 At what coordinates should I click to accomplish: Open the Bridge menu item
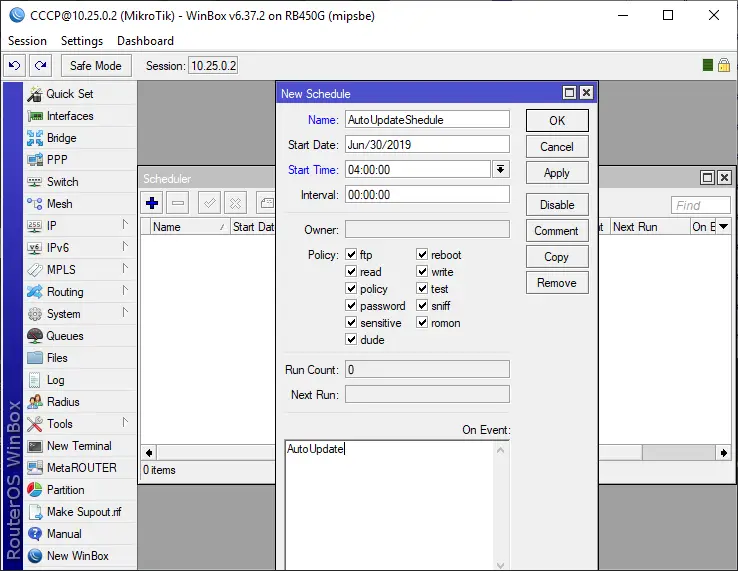(80, 138)
